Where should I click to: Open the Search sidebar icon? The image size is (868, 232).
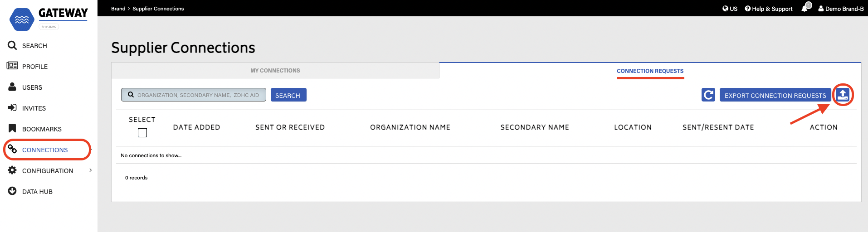coord(12,45)
